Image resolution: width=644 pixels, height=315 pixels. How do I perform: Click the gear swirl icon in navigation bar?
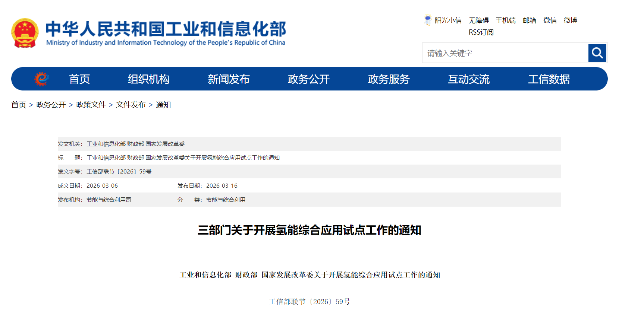click(41, 79)
